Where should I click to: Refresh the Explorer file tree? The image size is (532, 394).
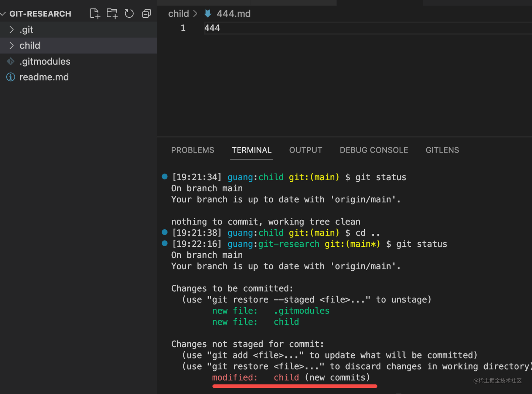click(x=129, y=13)
